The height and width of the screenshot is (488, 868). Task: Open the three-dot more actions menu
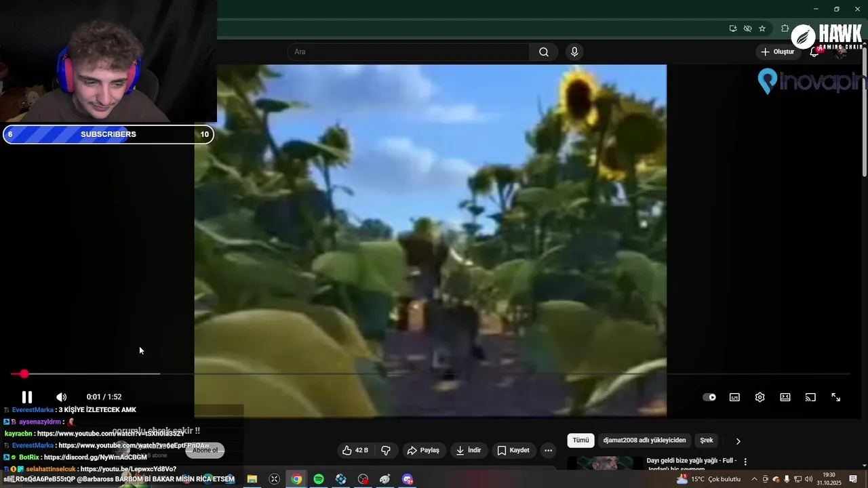[549, 450]
